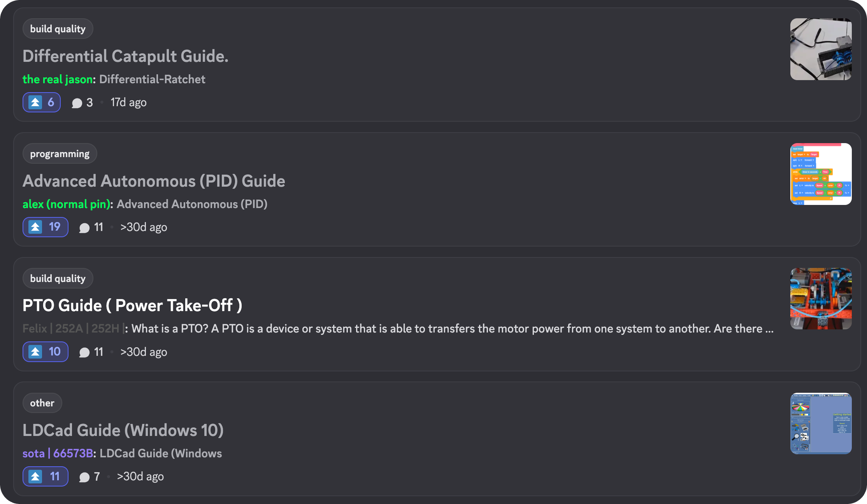This screenshot has height=504, width=867.
Task: Click comment icon on Advanced Autonomous post
Action: click(x=84, y=228)
